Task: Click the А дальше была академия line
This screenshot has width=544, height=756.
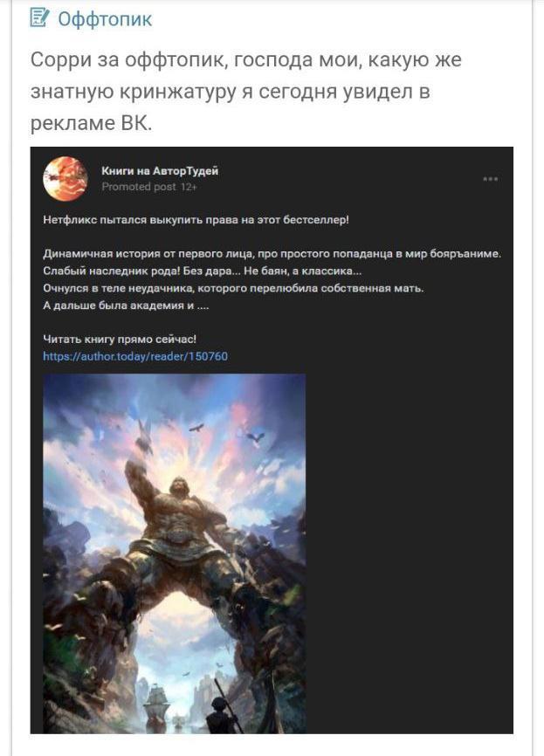Action: tap(126, 306)
